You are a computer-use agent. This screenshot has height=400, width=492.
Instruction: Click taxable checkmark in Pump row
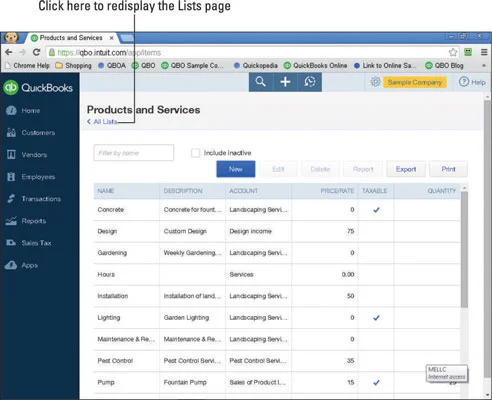pyautogui.click(x=376, y=383)
